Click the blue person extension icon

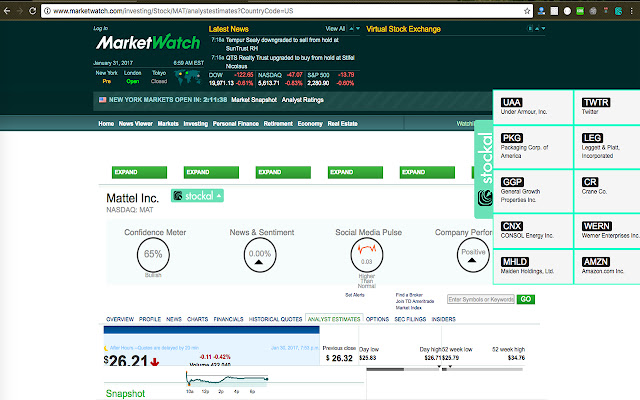pyautogui.click(x=541, y=11)
